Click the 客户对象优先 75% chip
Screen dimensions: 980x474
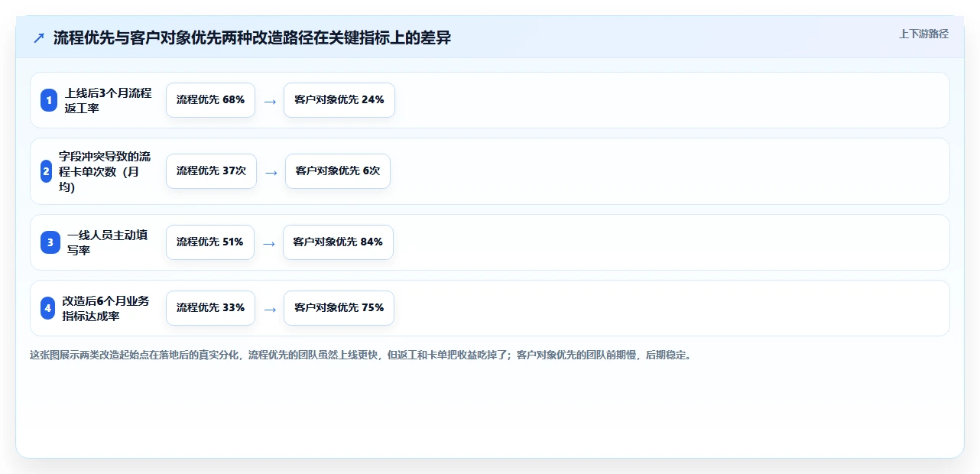pyautogui.click(x=339, y=308)
